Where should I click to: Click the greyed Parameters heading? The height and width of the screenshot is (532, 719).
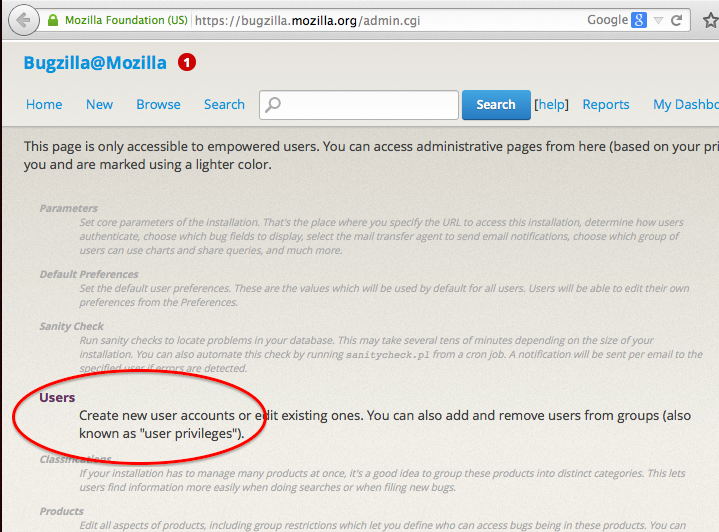tap(69, 208)
